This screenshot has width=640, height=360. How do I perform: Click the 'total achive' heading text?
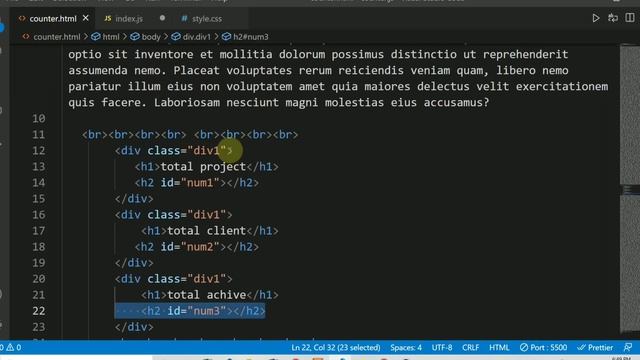point(206,295)
